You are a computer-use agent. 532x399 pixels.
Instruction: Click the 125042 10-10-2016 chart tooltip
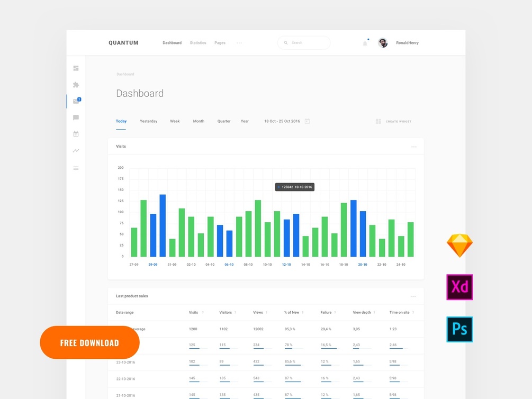tap(295, 187)
